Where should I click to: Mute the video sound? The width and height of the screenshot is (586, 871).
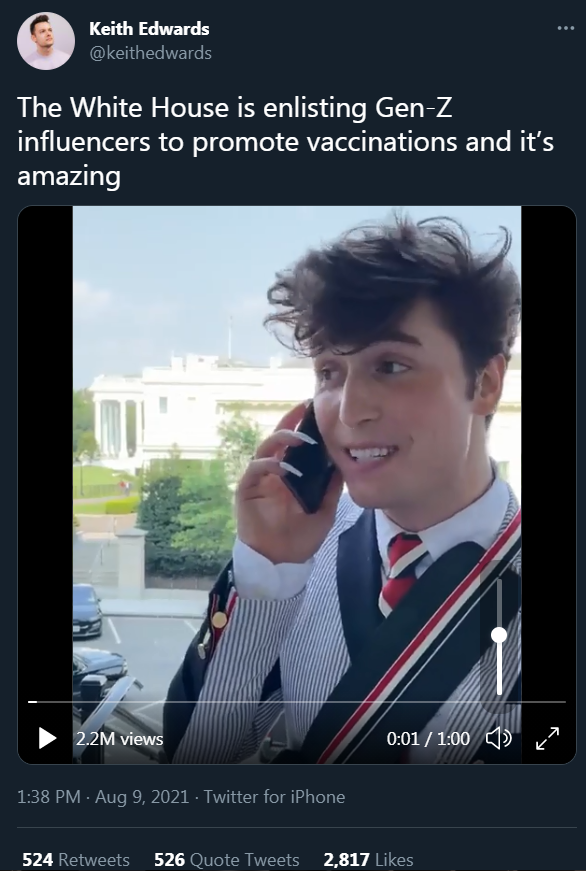499,738
